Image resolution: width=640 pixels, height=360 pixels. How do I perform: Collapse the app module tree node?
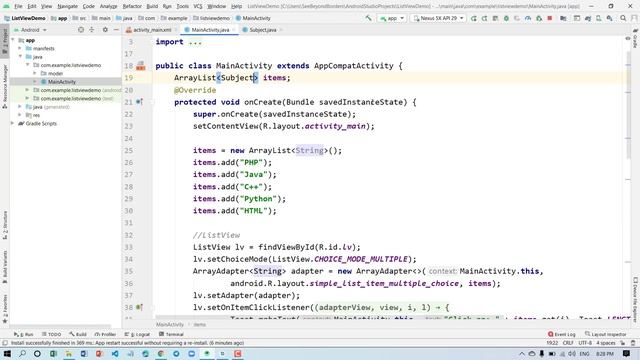pyautogui.click(x=13, y=40)
